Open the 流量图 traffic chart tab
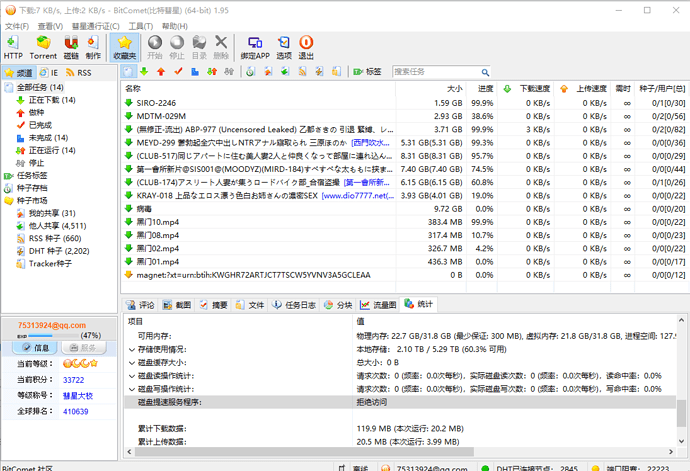This screenshot has width=690, height=471. (x=378, y=305)
